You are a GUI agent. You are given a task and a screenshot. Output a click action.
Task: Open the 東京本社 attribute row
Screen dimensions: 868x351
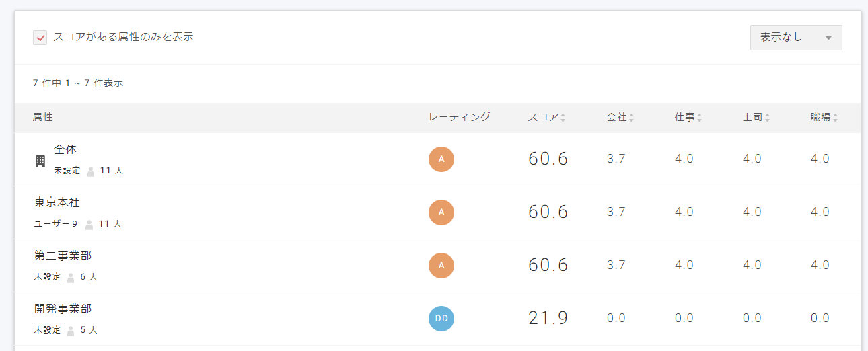pyautogui.click(x=57, y=202)
